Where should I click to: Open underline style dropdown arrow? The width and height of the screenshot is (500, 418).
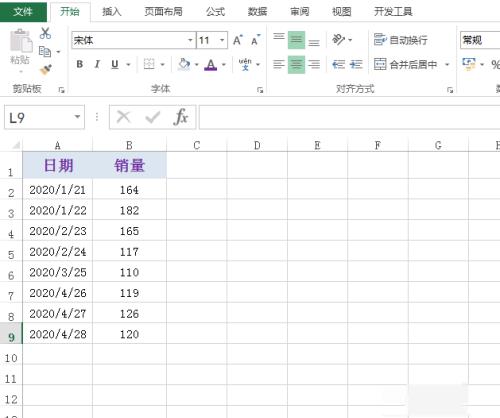tap(128, 64)
